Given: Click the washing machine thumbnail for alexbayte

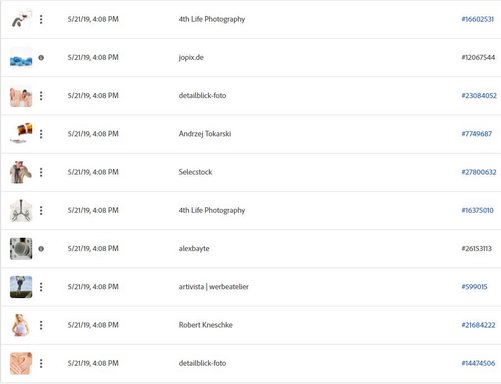Looking at the screenshot, I should coord(21,249).
